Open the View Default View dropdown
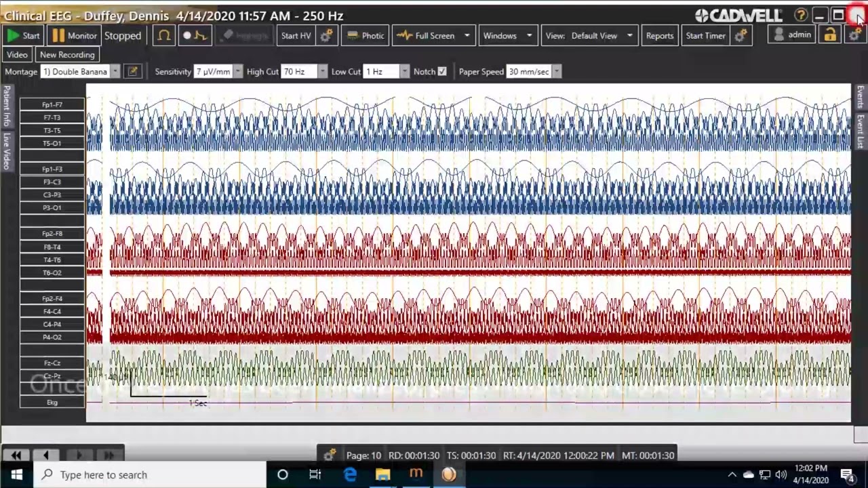Viewport: 868px width, 488px height. tap(589, 36)
